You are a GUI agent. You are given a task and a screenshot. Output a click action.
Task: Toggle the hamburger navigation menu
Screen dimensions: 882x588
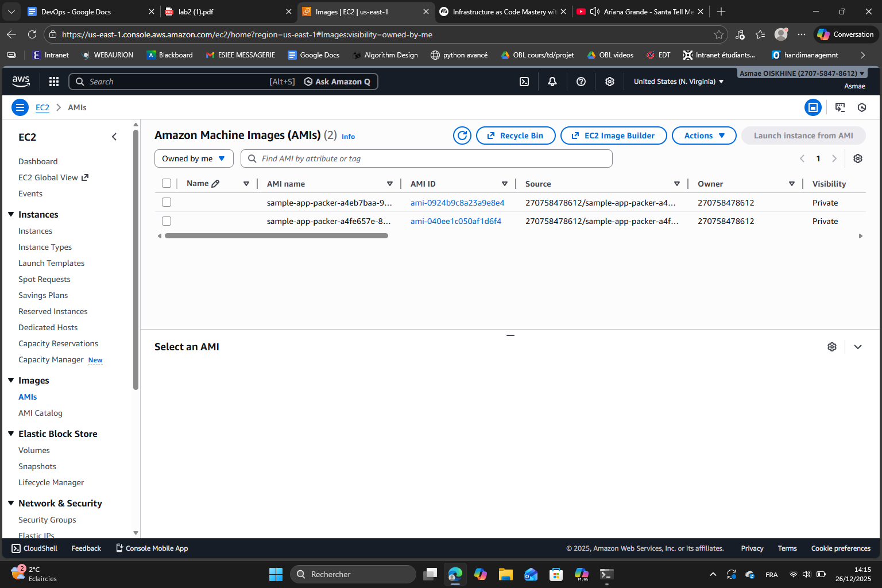pos(20,107)
